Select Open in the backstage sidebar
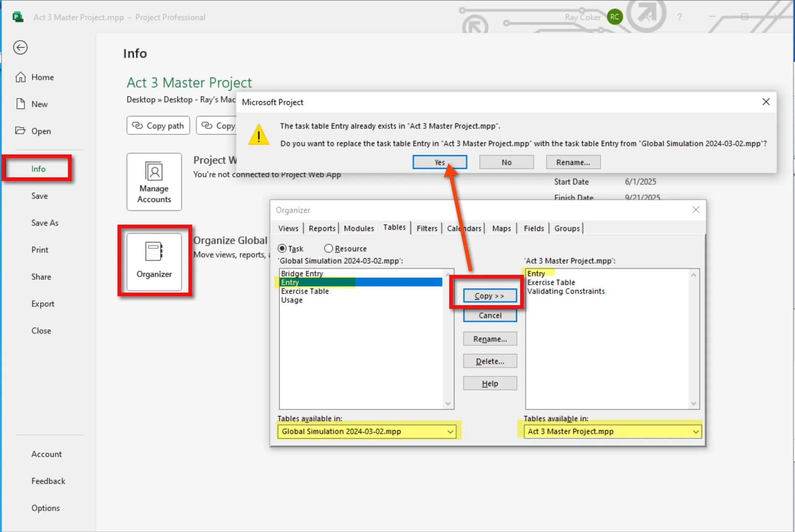Viewport: 795px width, 532px height. (33, 131)
